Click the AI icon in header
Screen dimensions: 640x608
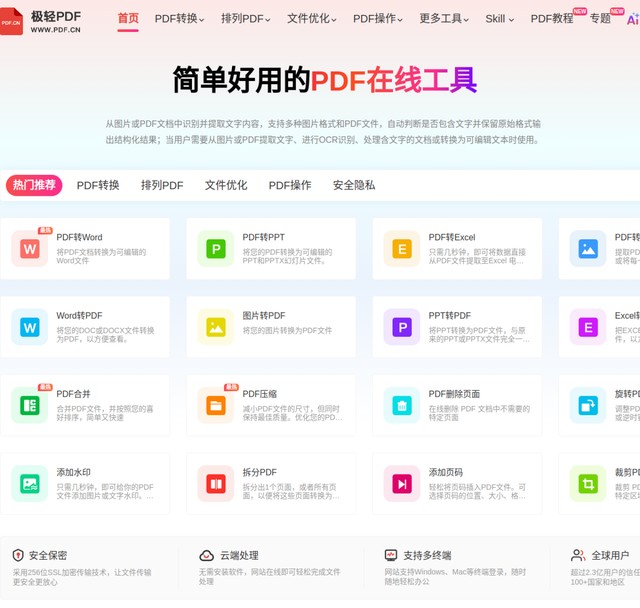pyautogui.click(x=633, y=19)
